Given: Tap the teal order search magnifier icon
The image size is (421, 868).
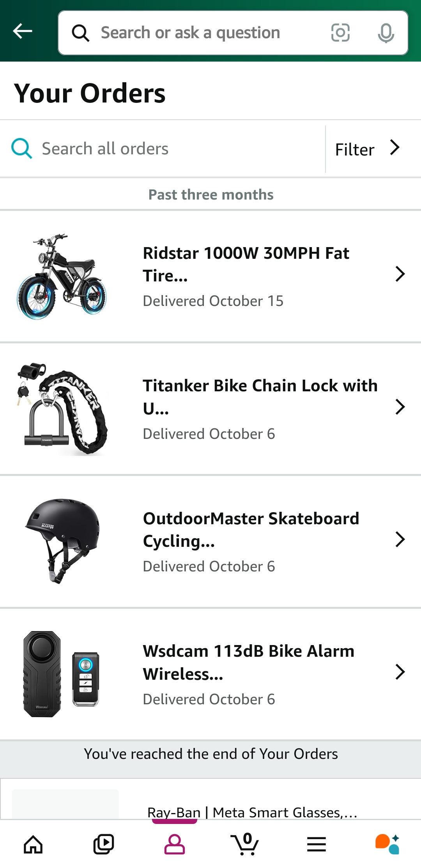Looking at the screenshot, I should click(21, 149).
